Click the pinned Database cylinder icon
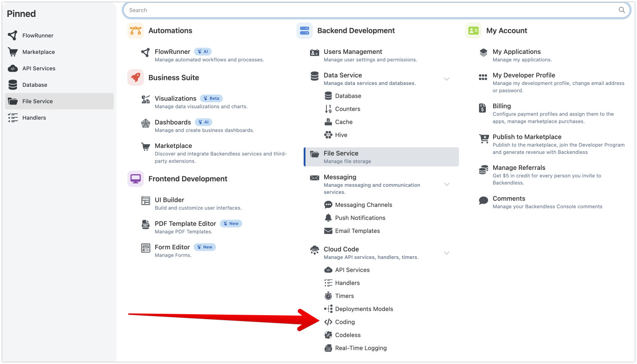 pos(13,85)
